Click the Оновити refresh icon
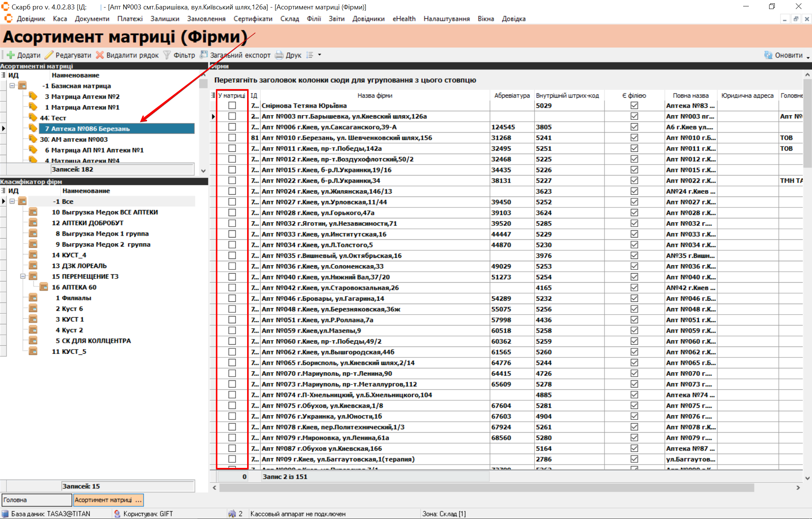812x519 pixels. (x=768, y=55)
